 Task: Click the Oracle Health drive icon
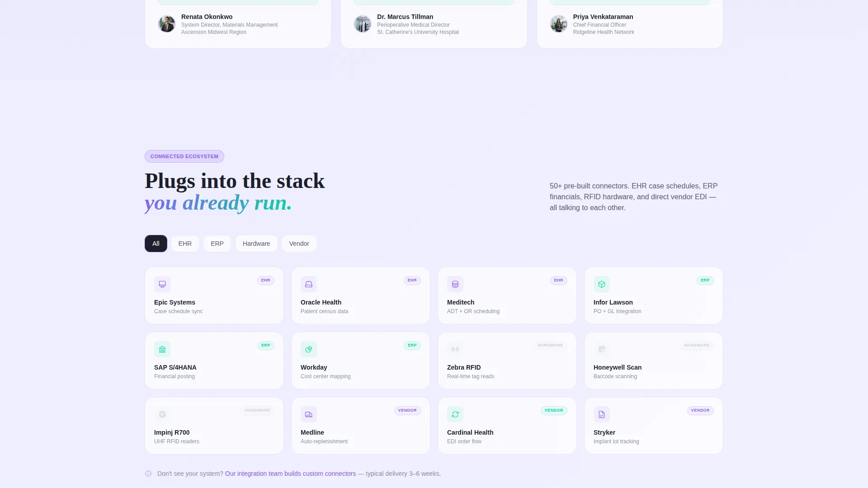[x=309, y=284]
